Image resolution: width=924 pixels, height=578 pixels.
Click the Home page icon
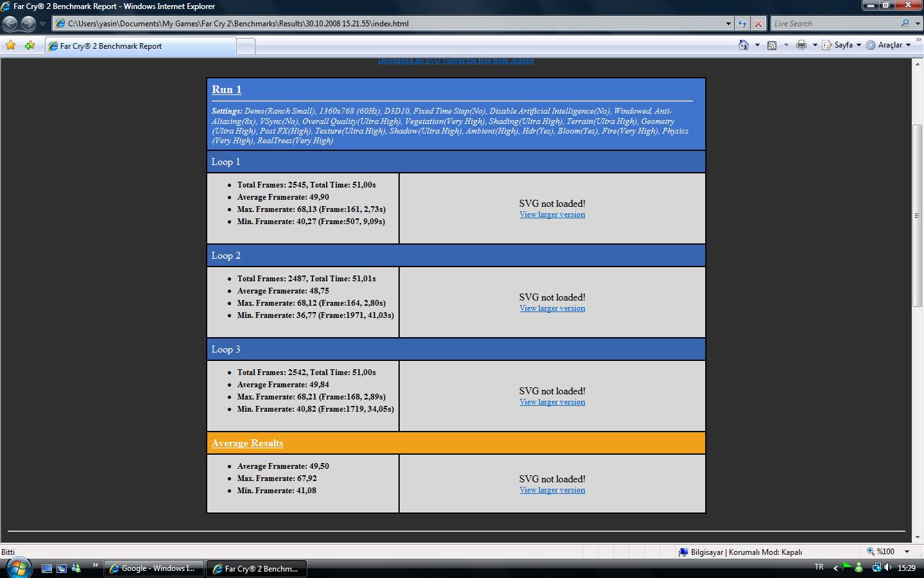point(744,45)
